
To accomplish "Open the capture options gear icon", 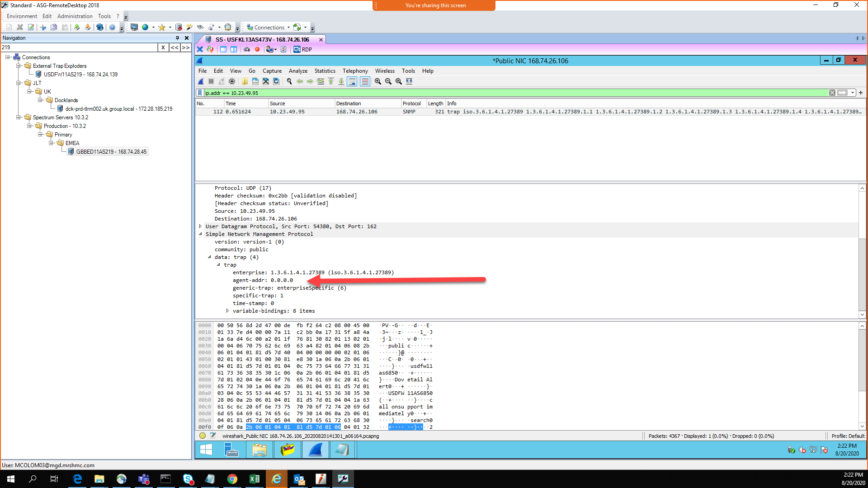I will tap(232, 82).
